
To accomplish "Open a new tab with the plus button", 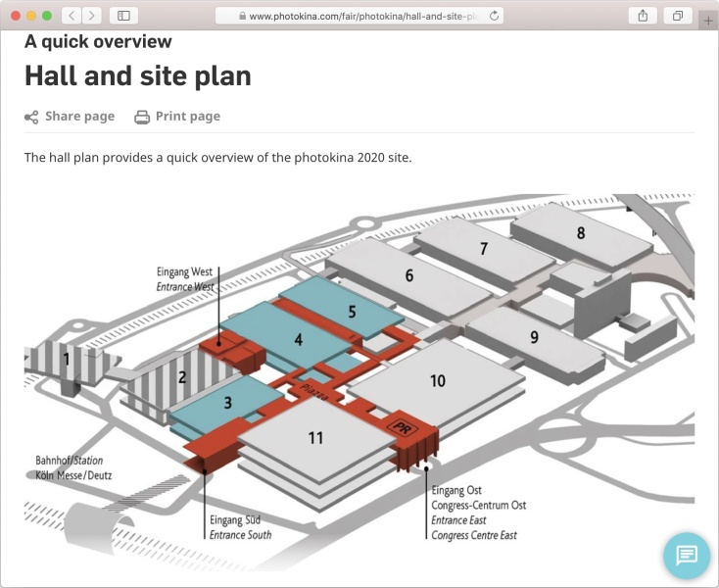I will tap(708, 21).
